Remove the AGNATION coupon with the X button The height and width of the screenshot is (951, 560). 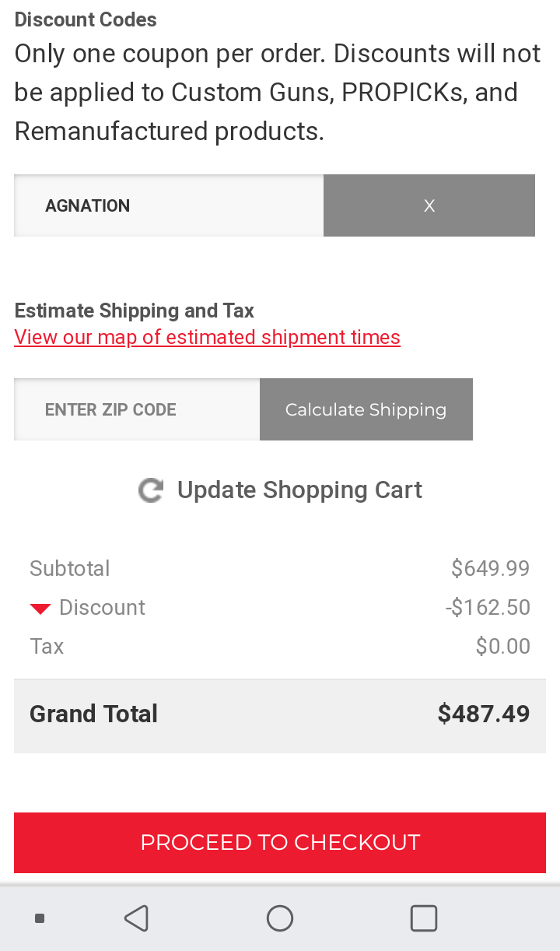(x=429, y=205)
